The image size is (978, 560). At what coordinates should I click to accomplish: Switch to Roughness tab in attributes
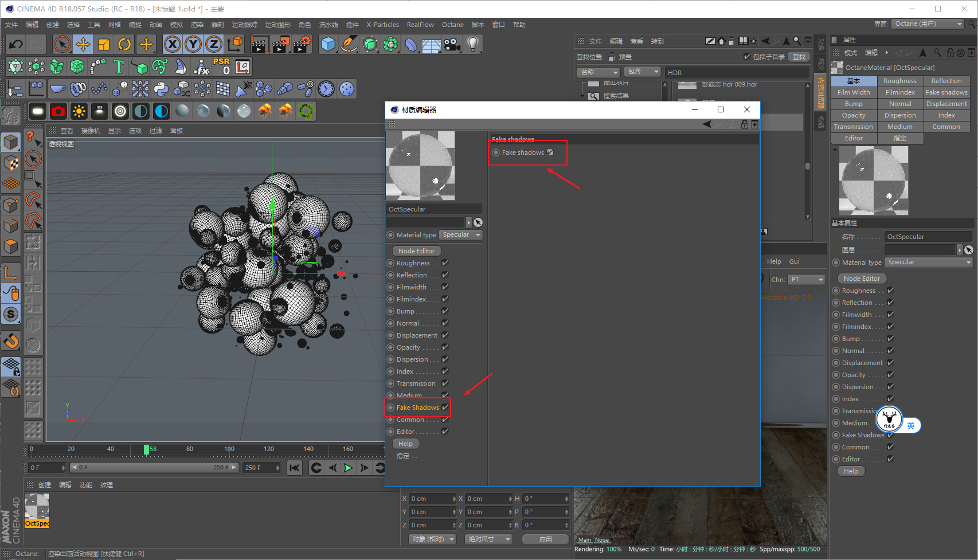[x=899, y=81]
